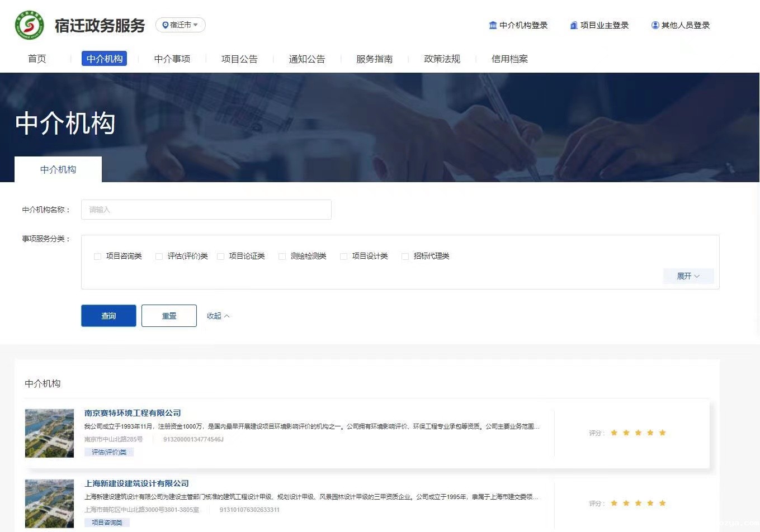Image resolution: width=760 pixels, height=532 pixels.
Task: Click the 中介机构登录 building icon
Action: 493,25
